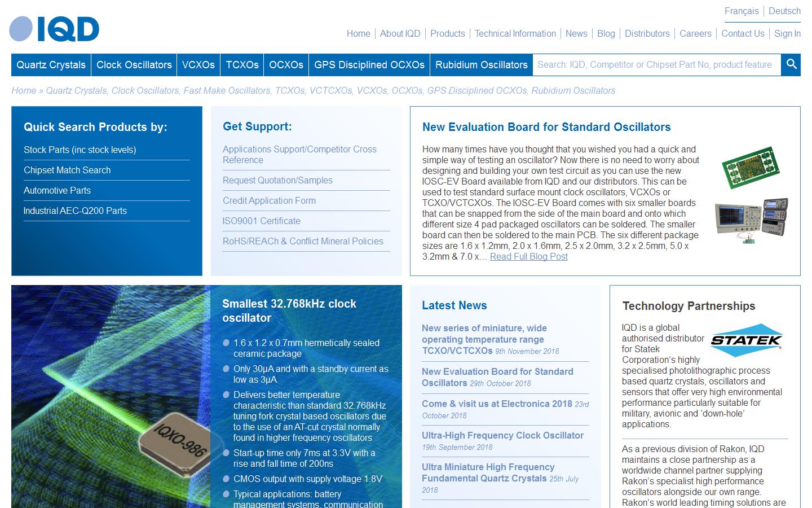
Task: Click Home in the breadcrumb trail
Action: pos(24,90)
